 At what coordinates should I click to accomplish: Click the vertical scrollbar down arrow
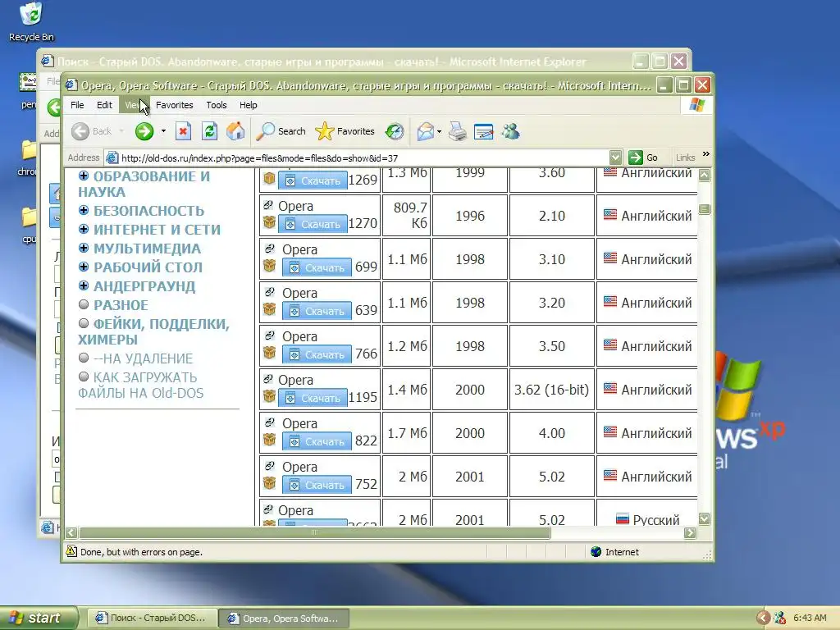[x=705, y=518]
